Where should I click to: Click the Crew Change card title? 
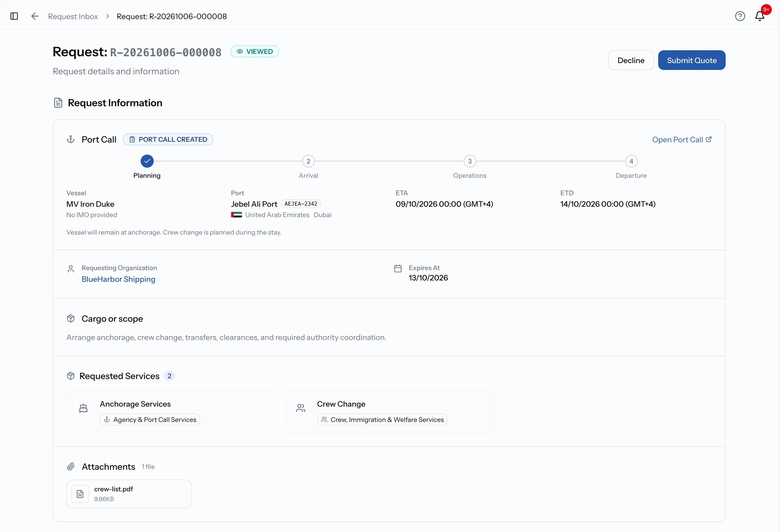341,404
